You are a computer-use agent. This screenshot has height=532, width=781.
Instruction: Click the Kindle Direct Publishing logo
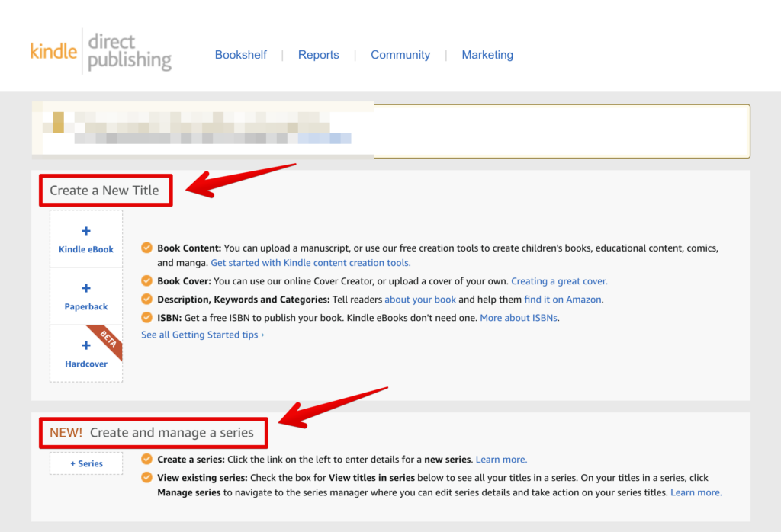coord(101,51)
